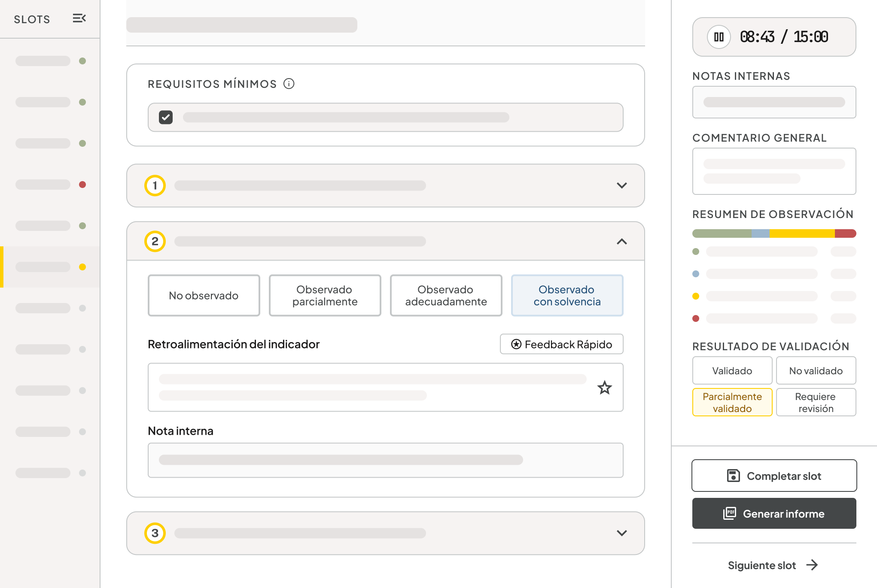Click the number 1 indicator badge
The width and height of the screenshot is (877, 588).
coord(155,185)
